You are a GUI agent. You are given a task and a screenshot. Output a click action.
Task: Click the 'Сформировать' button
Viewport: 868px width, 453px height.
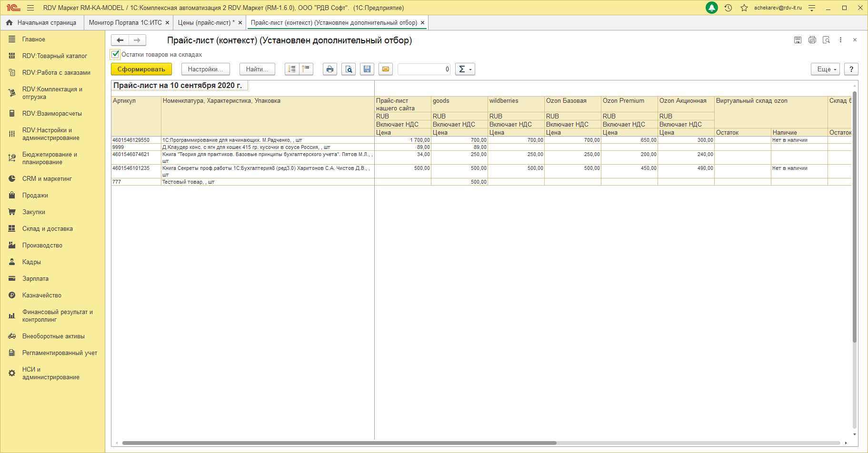[x=141, y=69]
